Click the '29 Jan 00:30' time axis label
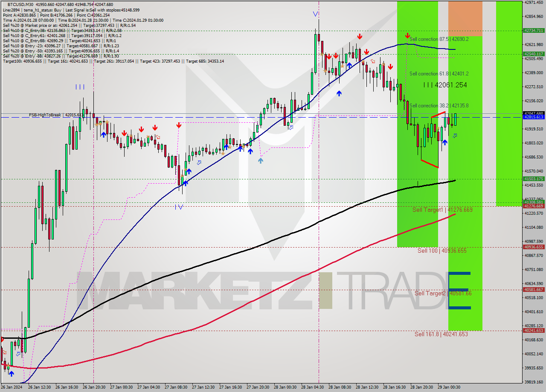This screenshot has width=546, height=392. pyautogui.click(x=449, y=387)
